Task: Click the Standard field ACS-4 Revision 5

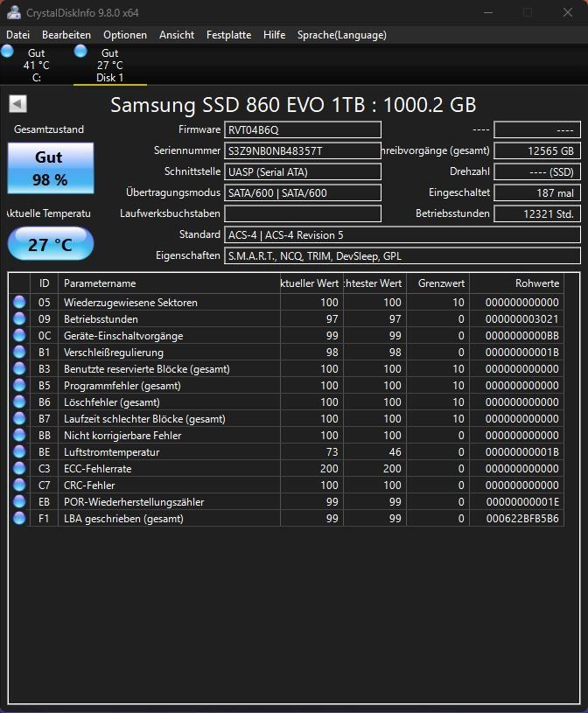Action: pos(402,235)
